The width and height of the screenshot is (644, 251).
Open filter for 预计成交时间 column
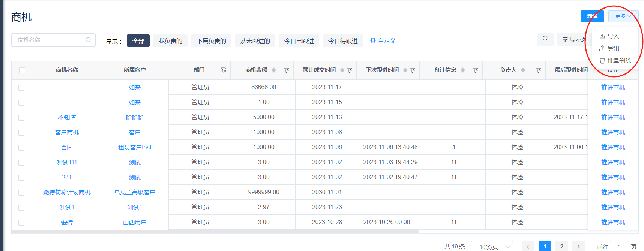pos(350,70)
